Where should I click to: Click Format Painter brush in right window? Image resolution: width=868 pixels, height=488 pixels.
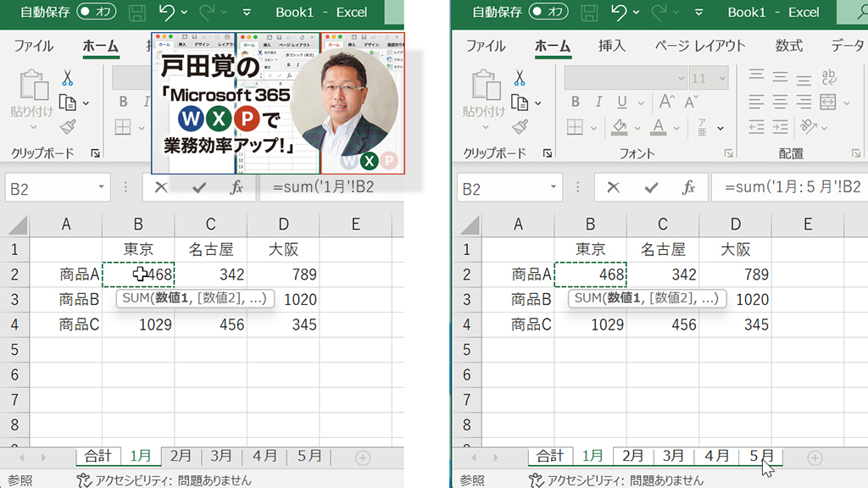click(520, 127)
